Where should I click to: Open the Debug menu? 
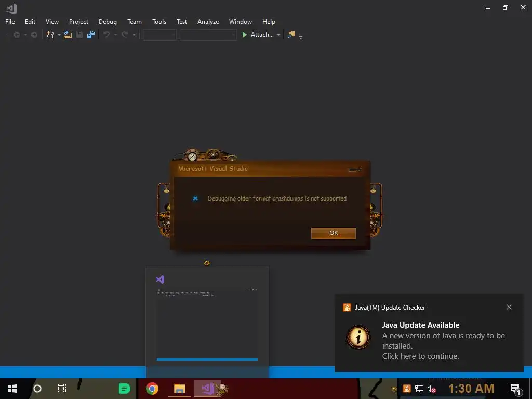(x=108, y=22)
